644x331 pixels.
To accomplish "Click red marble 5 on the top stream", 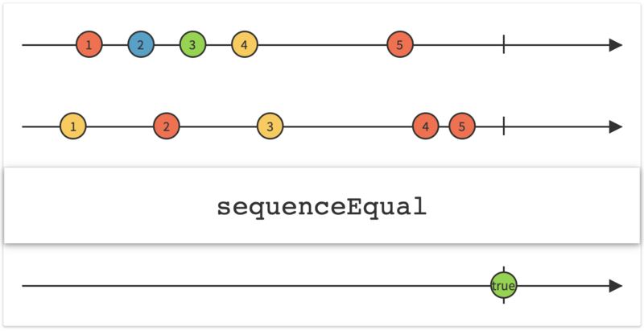I will (x=399, y=45).
